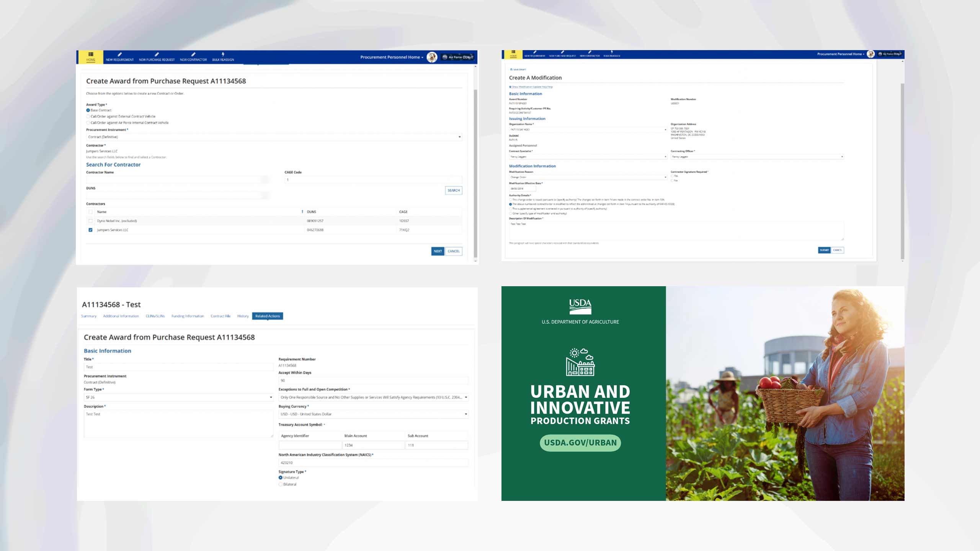This screenshot has height=551, width=980.
Task: Click New Contractor pencil icon in the Create Award window
Action: (x=193, y=54)
